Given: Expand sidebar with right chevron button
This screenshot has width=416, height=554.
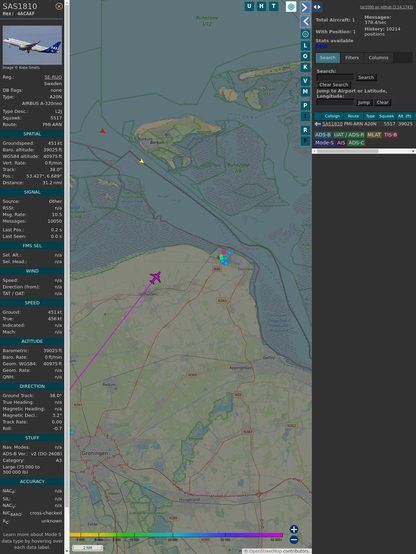Looking at the screenshot, I should pos(305,7).
